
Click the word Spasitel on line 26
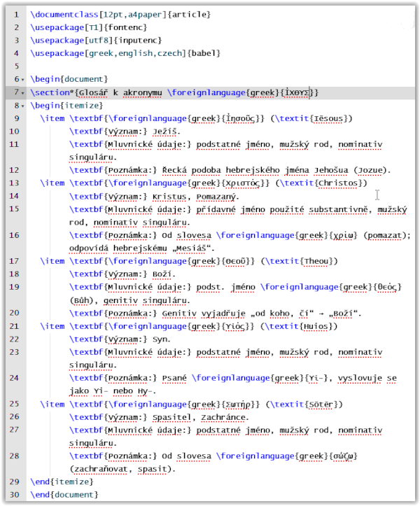click(x=174, y=417)
